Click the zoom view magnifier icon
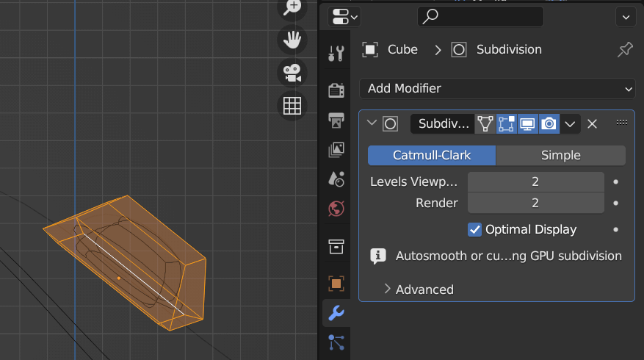 point(292,7)
